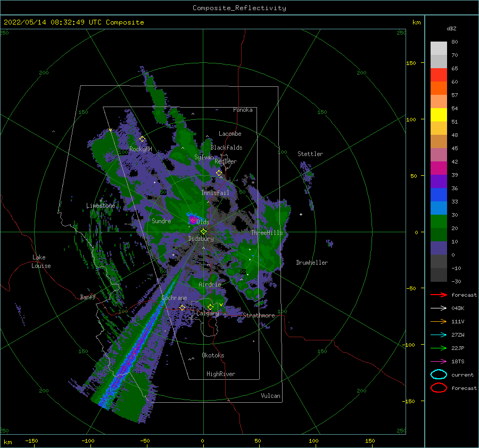Pick the light gray swatch between 80 and 70

click(439, 48)
